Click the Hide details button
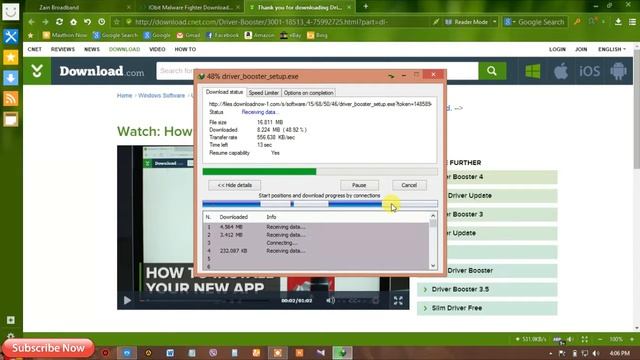The image size is (640, 360). coord(234,185)
